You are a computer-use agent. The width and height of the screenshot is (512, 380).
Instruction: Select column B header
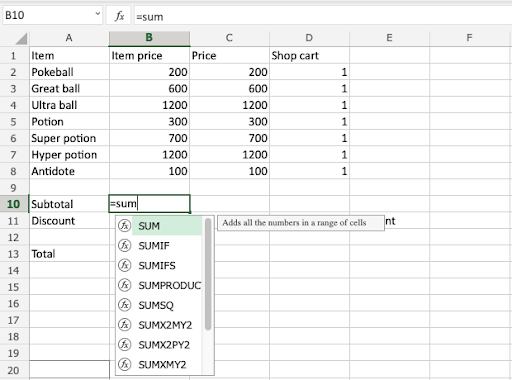click(149, 38)
